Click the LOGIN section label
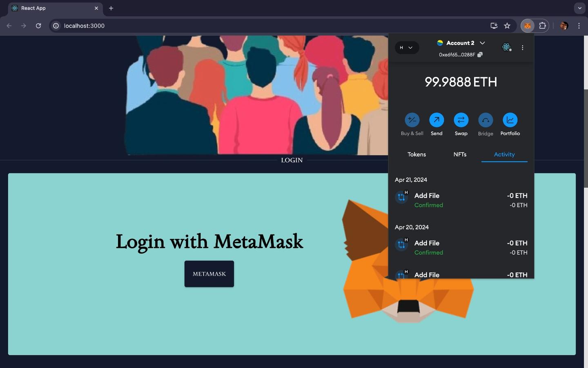Viewport: 588px width, 368px height. click(292, 160)
